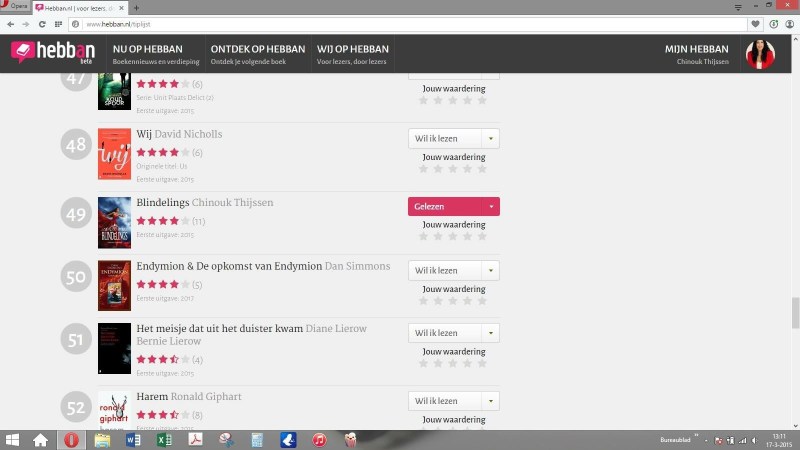Open the profile avatar of Chinouk Thijssen
Viewport: 800px width, 450px height.
click(760, 54)
